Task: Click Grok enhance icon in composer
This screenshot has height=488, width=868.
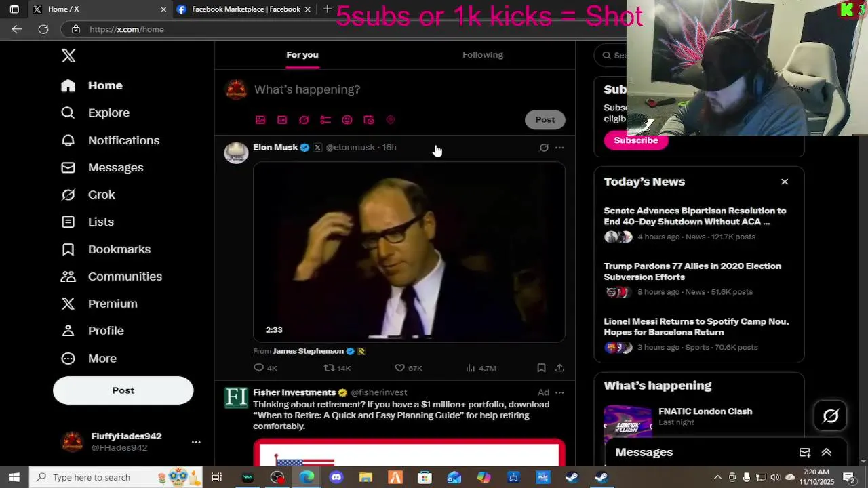Action: (304, 120)
